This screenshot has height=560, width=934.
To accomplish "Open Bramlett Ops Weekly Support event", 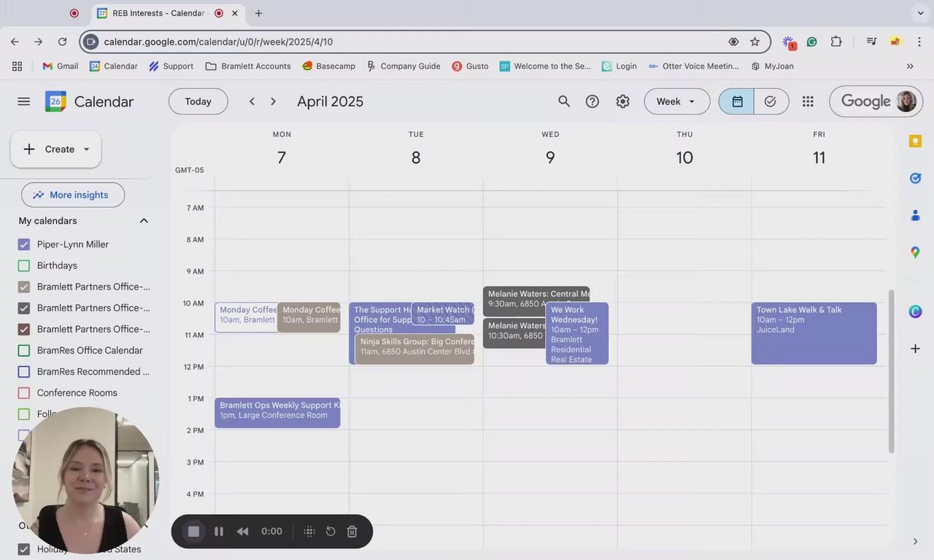I will point(277,413).
